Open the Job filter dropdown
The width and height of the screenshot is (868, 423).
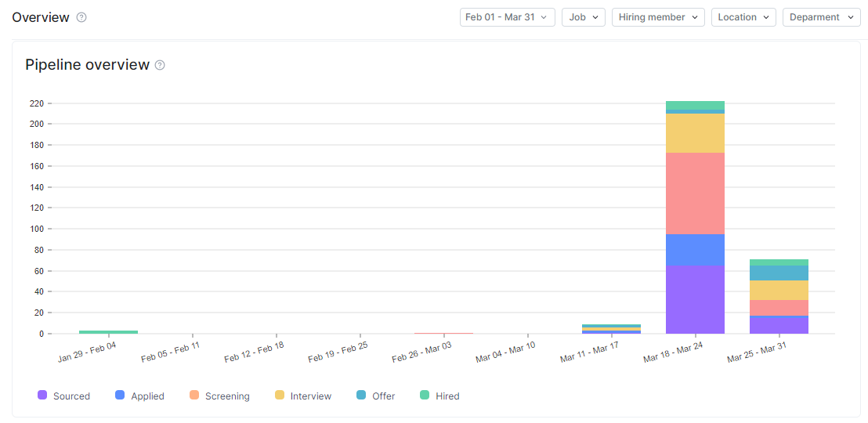click(584, 17)
